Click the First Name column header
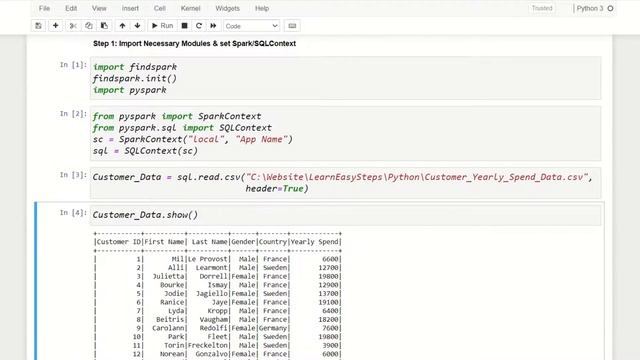This screenshot has width=640, height=360. pos(164,242)
